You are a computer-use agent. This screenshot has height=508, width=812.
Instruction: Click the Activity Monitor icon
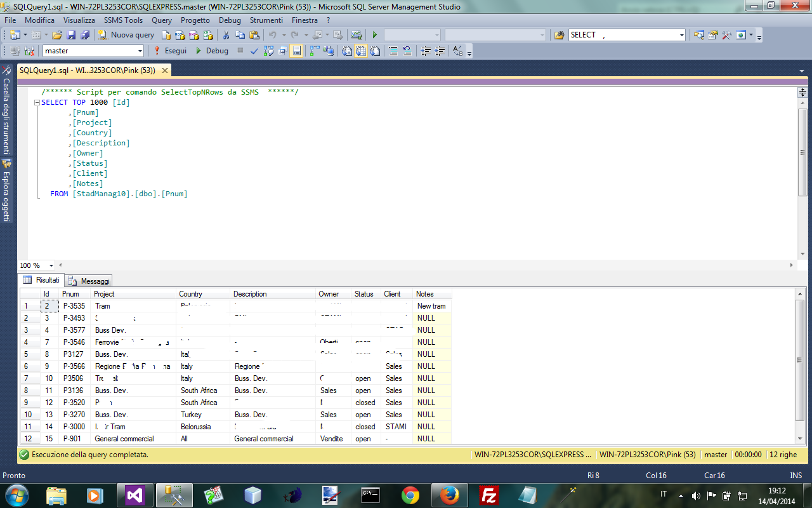coord(357,35)
